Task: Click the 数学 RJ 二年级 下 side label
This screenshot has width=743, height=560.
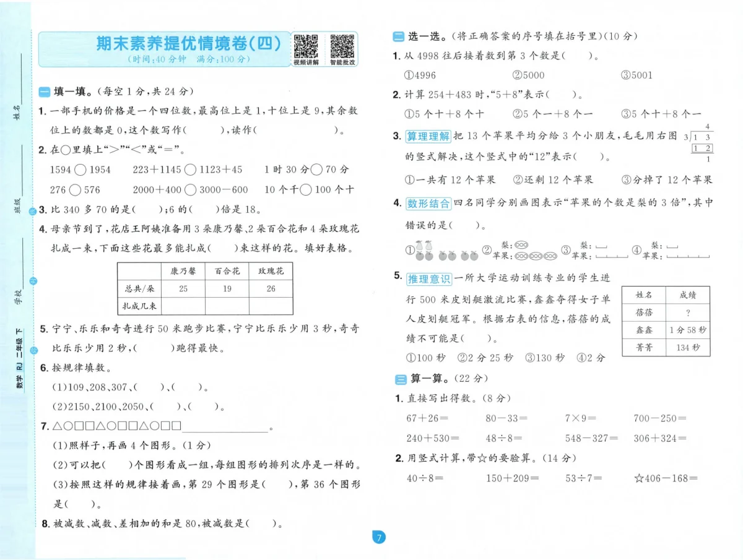Action: (x=19, y=360)
